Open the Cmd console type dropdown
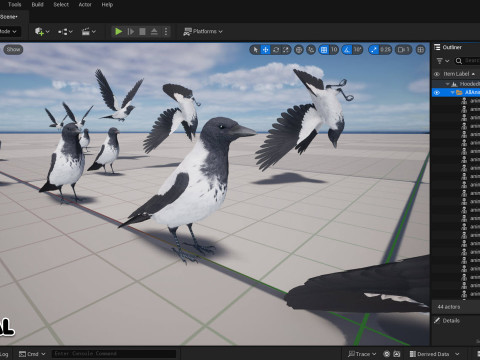The image size is (480, 360). pos(32,354)
